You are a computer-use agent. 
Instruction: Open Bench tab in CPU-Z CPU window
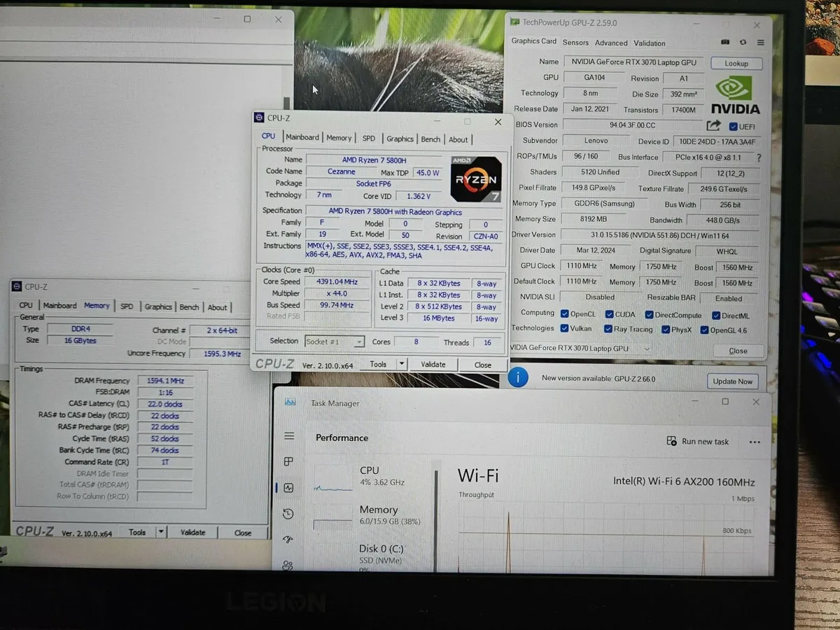pos(430,139)
